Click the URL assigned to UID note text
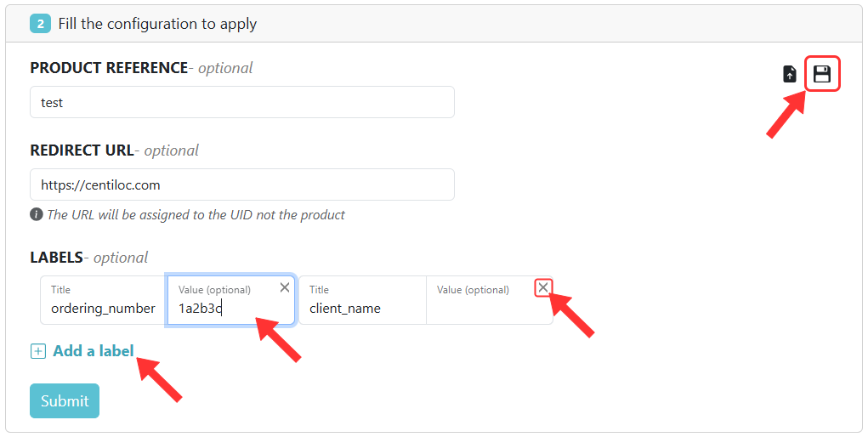The image size is (868, 437). [x=196, y=215]
